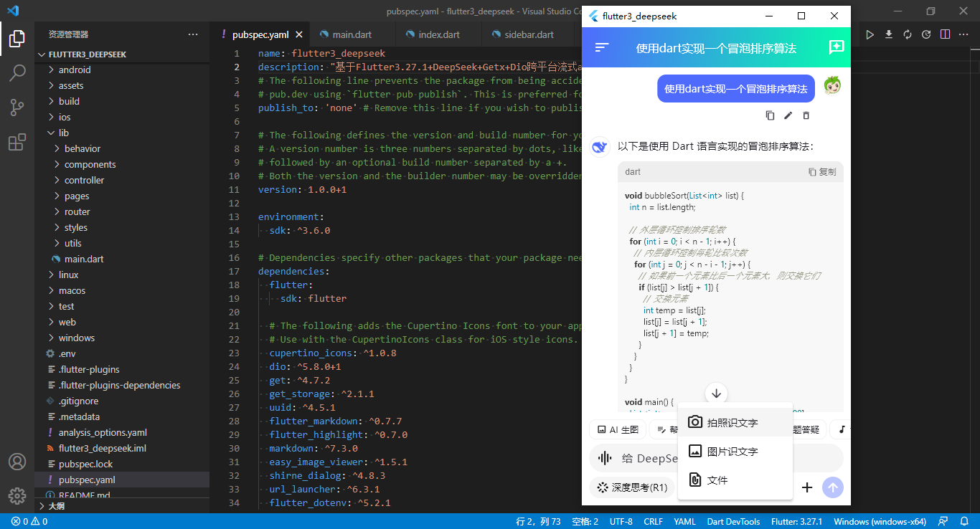The image size is (980, 529).
Task: Open the Extensions view in activity bar
Action: [17, 143]
